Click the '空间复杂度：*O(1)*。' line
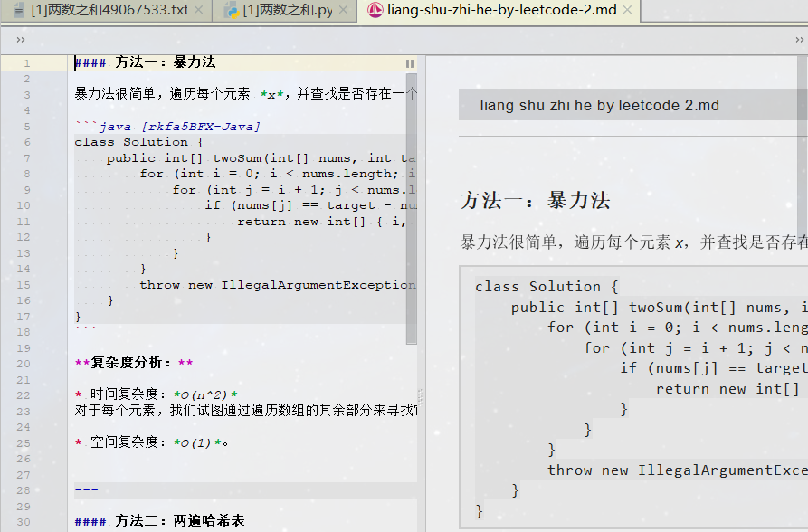 click(151, 442)
